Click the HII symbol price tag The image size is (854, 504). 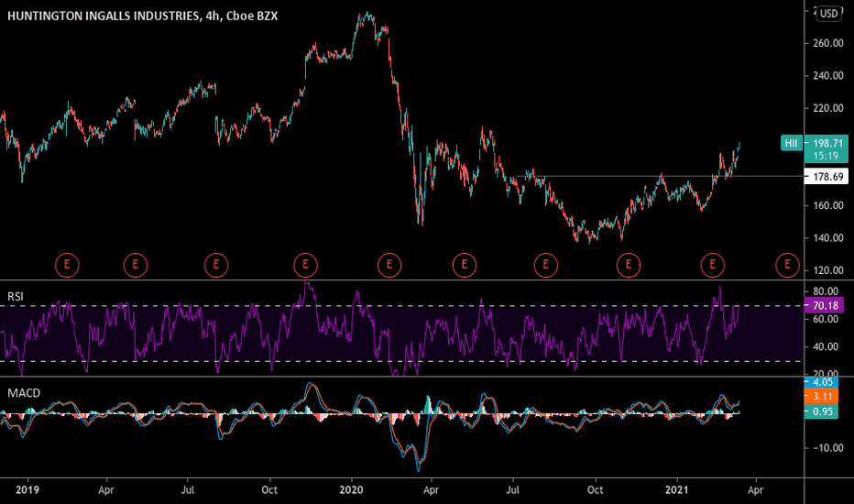pos(791,143)
